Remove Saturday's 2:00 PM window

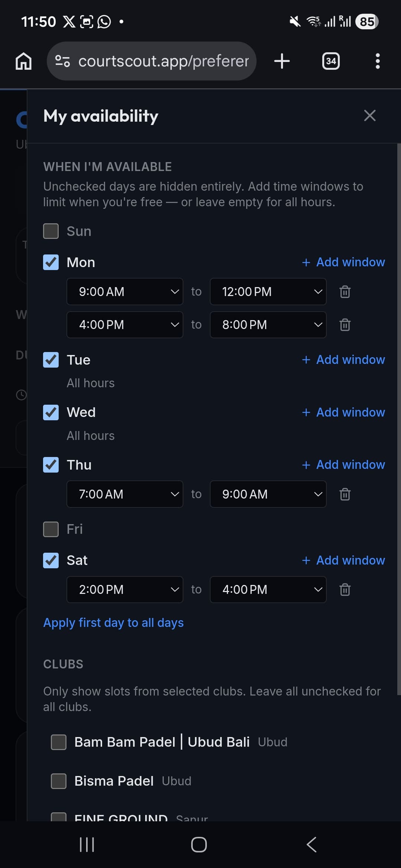345,589
